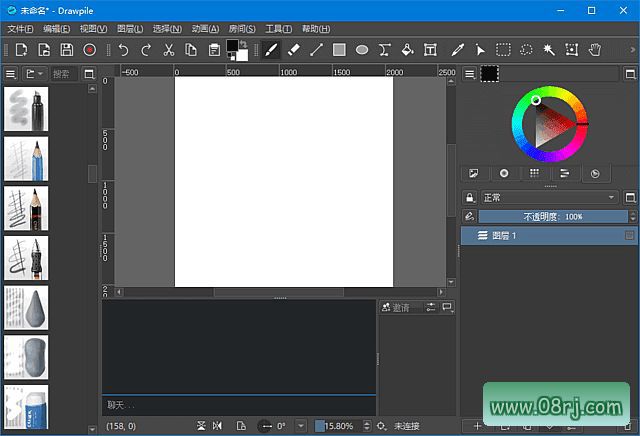This screenshot has width=640, height=436.
Task: Select the Eraser tool in toolbar
Action: (294, 49)
